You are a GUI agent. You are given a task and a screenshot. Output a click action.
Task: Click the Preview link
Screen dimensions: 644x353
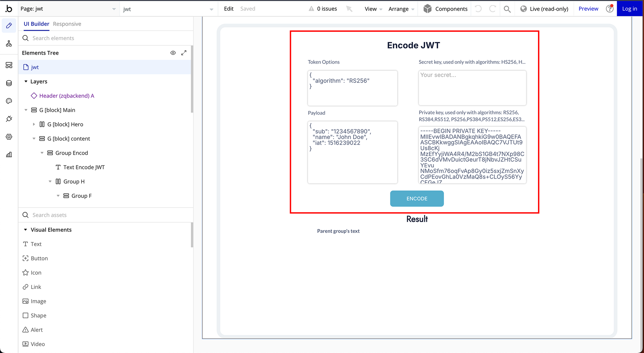588,9
